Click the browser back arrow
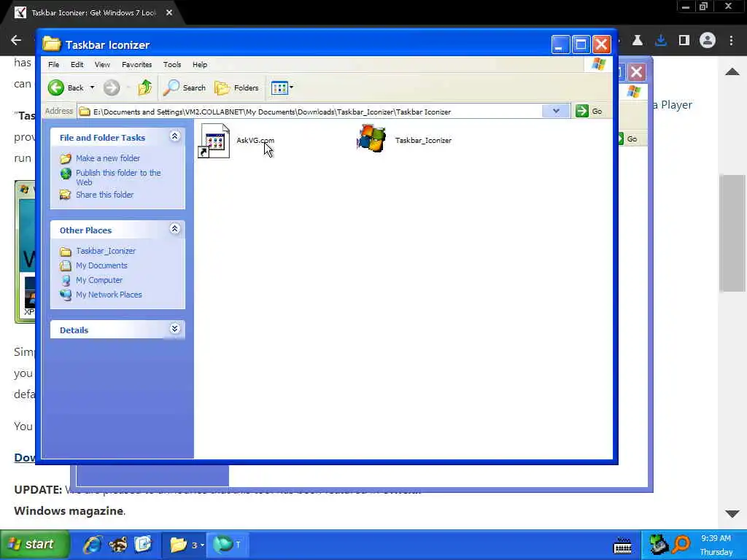This screenshot has height=560, width=747. (x=16, y=41)
